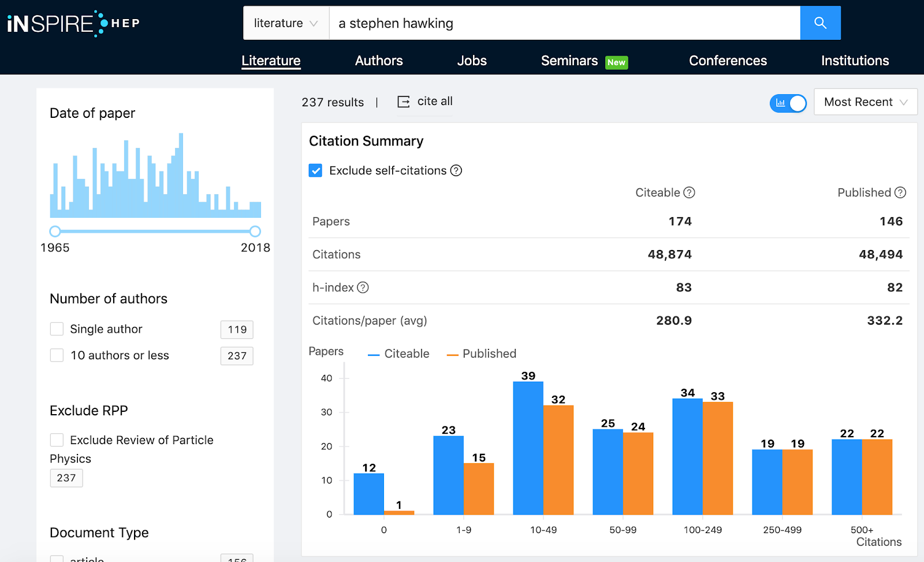Open the Most Recent sort dropdown
The image size is (924, 562).
865,102
